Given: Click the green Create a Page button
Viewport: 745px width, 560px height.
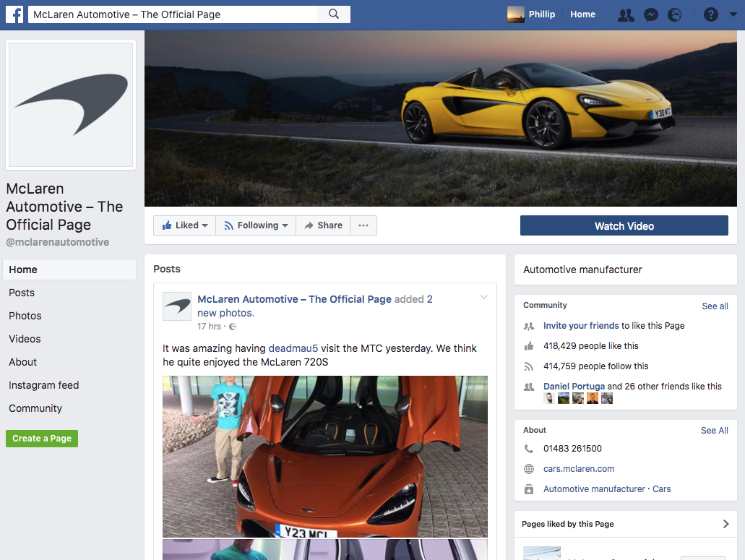Looking at the screenshot, I should (42, 439).
